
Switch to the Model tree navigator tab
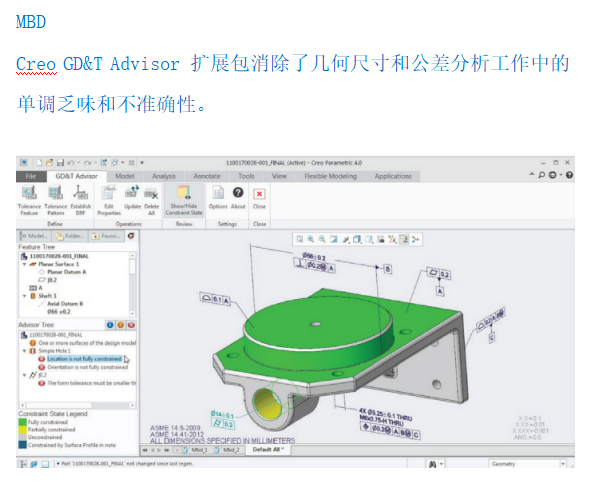pyautogui.click(x=34, y=236)
